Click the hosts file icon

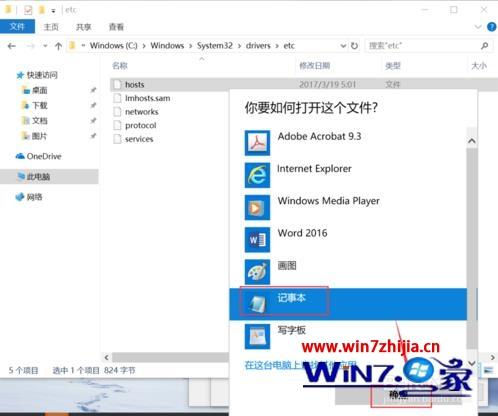117,84
